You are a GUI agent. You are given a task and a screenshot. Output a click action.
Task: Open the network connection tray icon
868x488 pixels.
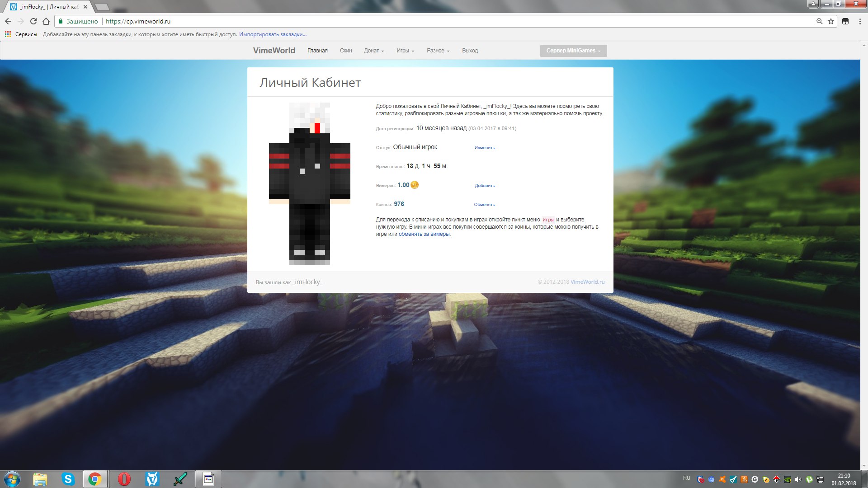[x=820, y=480]
